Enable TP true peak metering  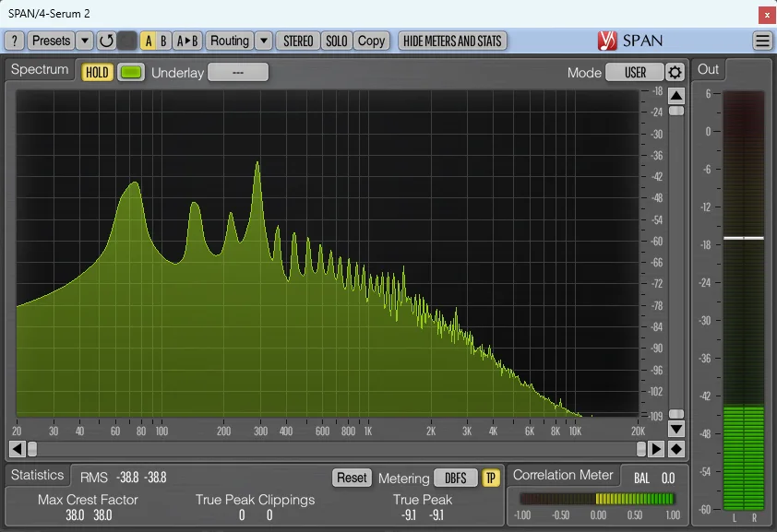click(x=490, y=478)
